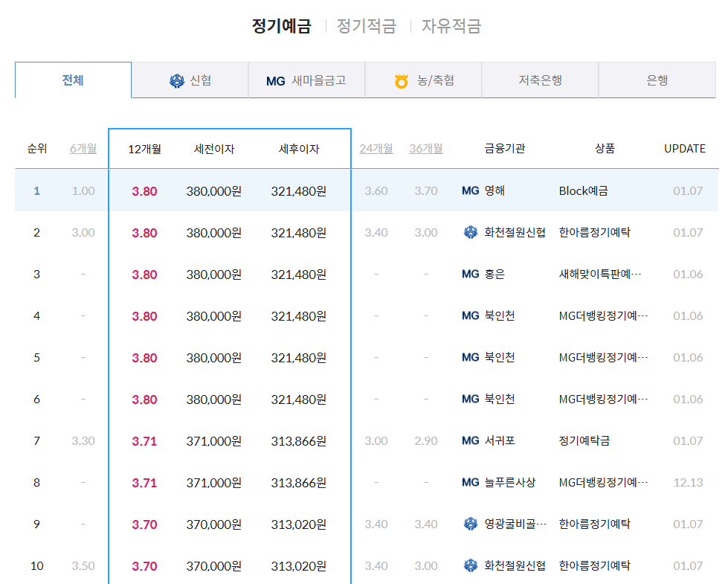This screenshot has width=728, height=584.
Task: Select the 정기예탁금 product
Action: pos(584,440)
